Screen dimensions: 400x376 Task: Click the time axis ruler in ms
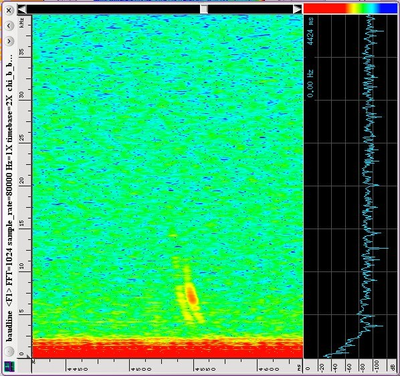coord(168,366)
